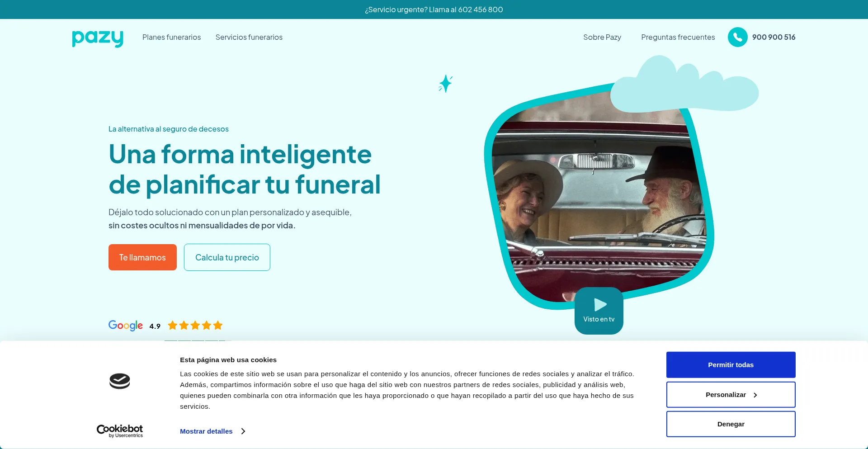868x449 pixels.
Task: Click the sparkle star decoration icon
Action: tap(445, 84)
